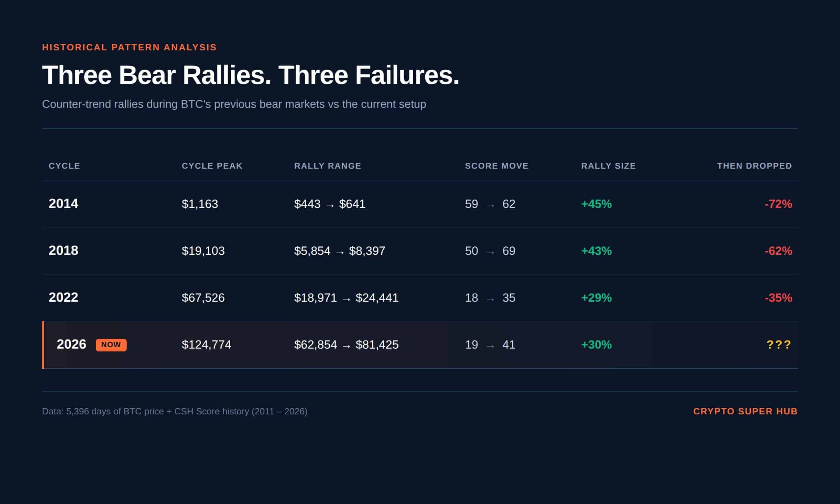This screenshot has height=504, width=840.
Task: Click the orange NOW badge
Action: 111,345
